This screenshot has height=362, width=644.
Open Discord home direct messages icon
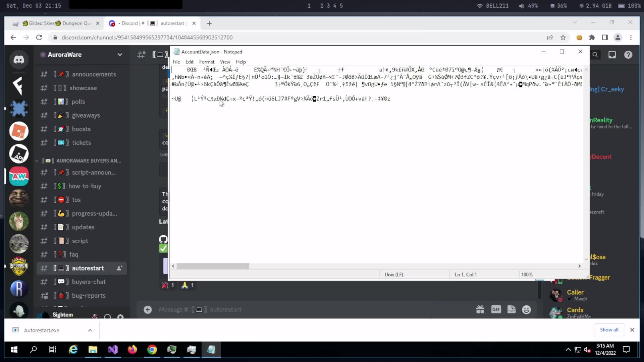click(19, 60)
